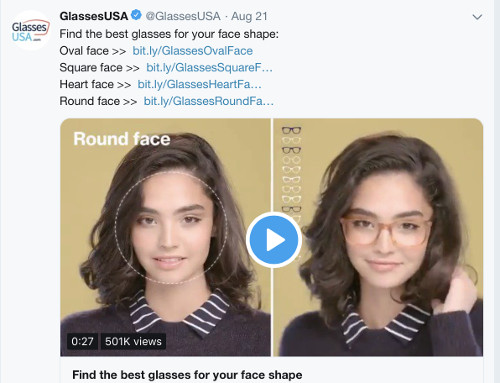Open the GlassesSquareF… bit.ly link
Viewport: 500px width, 383px height.
[x=209, y=67]
